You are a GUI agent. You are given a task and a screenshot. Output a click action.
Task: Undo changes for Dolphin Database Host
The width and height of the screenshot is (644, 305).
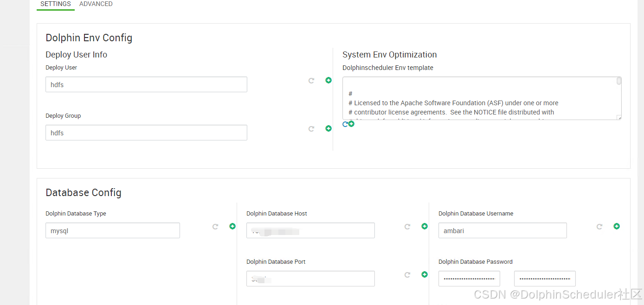point(407,227)
